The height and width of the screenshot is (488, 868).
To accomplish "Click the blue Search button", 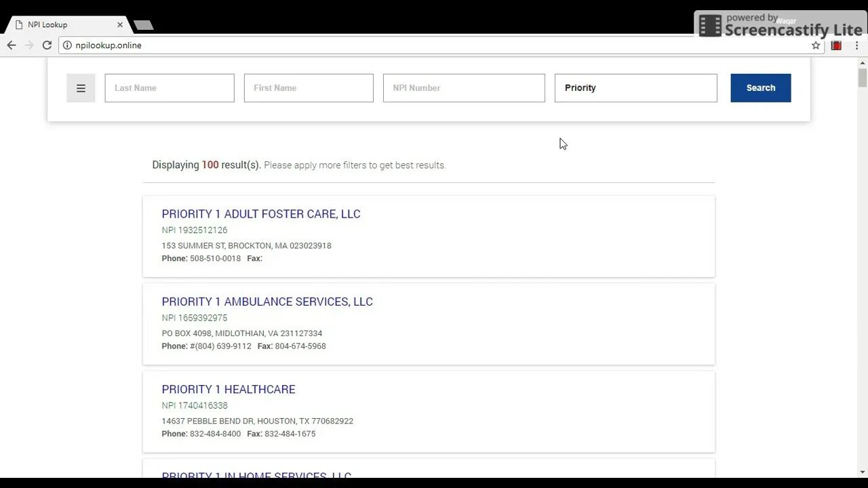I will [x=761, y=88].
